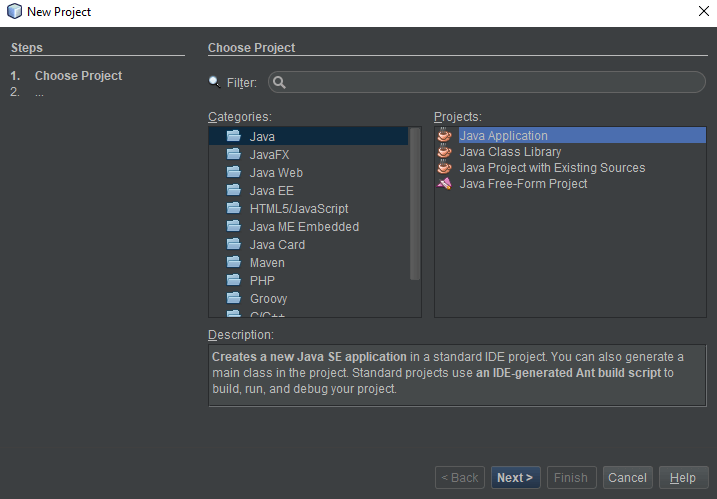Click the Groovy folder icon
Image resolution: width=717 pixels, height=499 pixels.
point(234,298)
